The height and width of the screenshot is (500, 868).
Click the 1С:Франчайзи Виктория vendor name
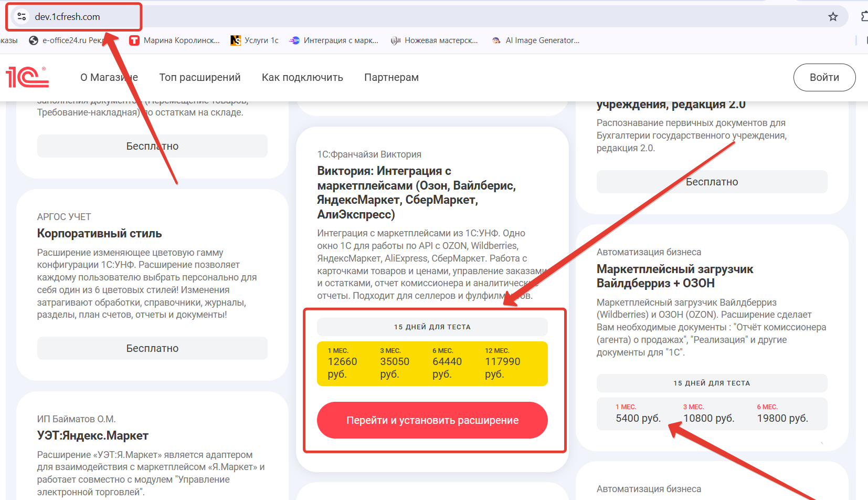coord(369,154)
